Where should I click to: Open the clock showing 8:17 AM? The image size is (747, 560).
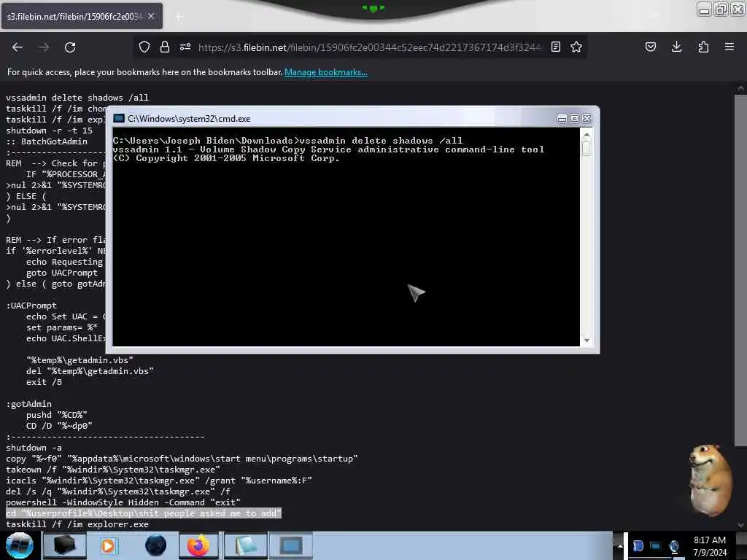point(709,545)
